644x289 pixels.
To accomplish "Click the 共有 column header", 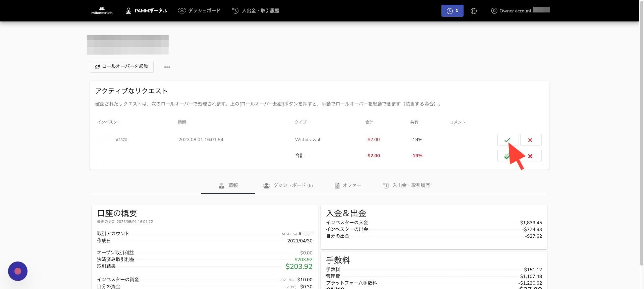I will pos(414,122).
